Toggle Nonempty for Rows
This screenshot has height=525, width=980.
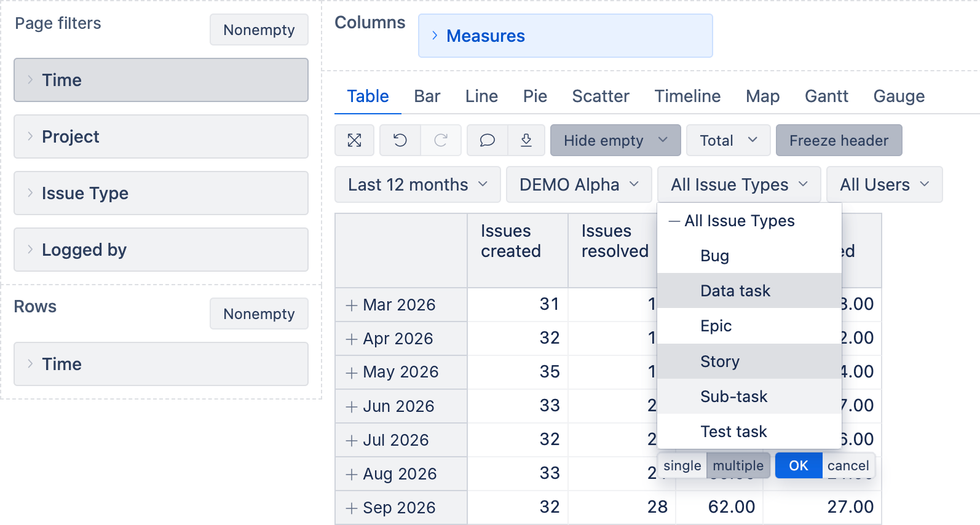click(259, 314)
